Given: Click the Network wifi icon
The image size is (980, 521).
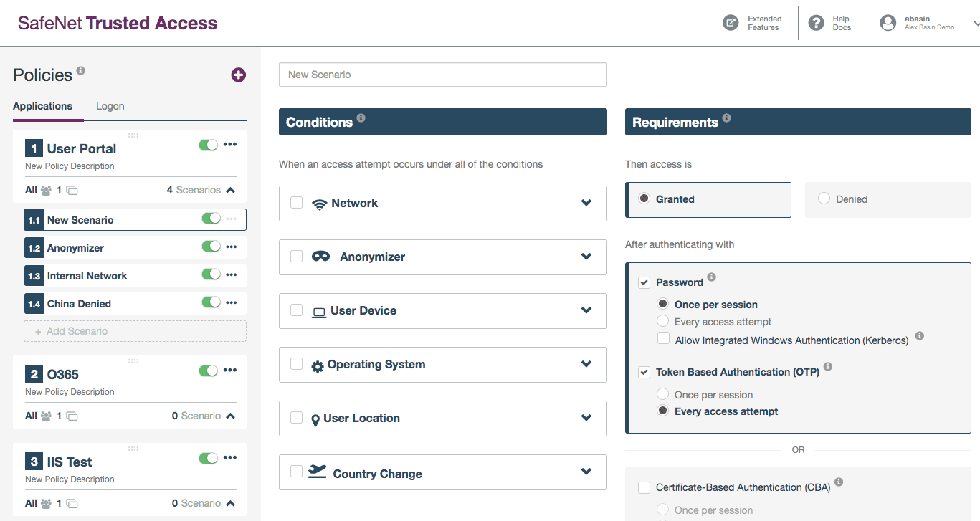Looking at the screenshot, I should [x=320, y=204].
